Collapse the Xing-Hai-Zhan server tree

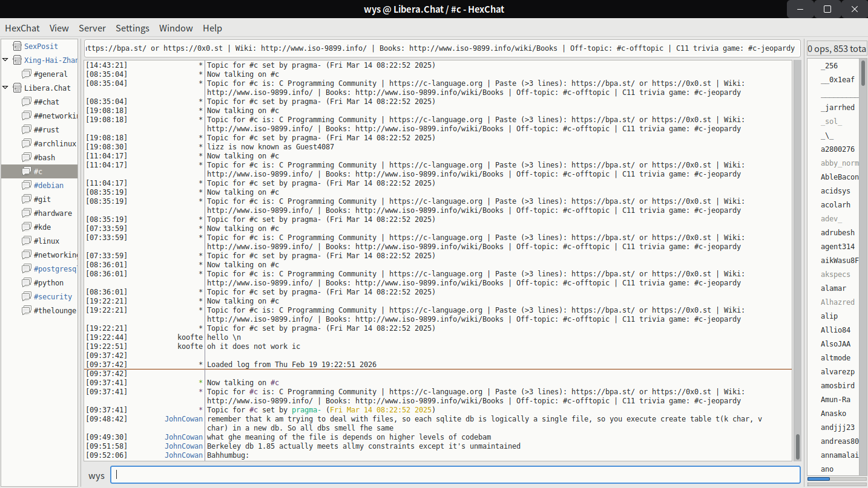(5, 60)
